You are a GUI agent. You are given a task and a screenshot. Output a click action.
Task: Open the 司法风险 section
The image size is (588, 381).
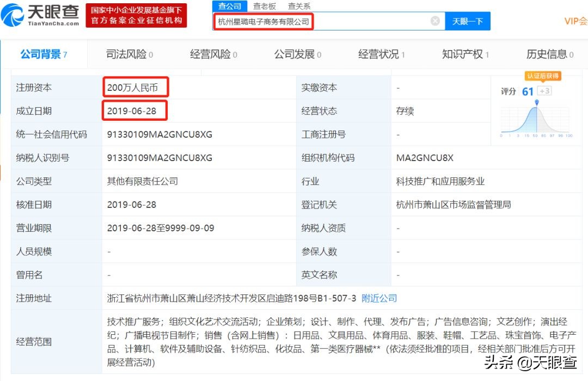click(126, 54)
